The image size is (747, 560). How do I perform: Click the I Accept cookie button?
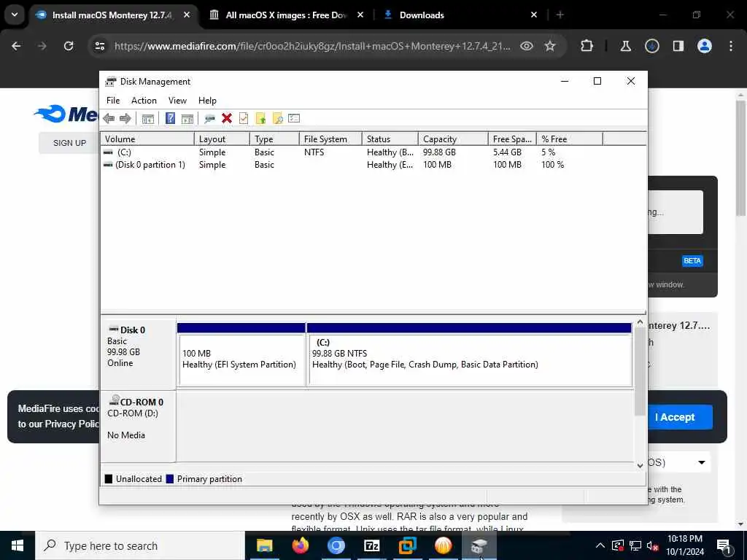click(x=675, y=417)
